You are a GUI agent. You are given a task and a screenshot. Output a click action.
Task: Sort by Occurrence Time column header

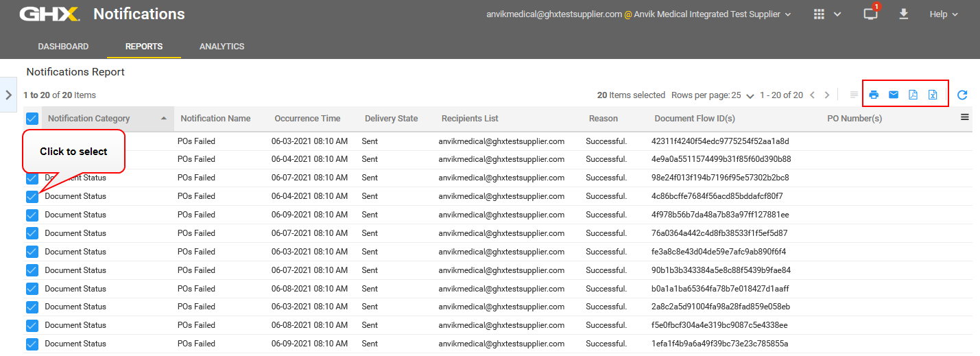[307, 119]
